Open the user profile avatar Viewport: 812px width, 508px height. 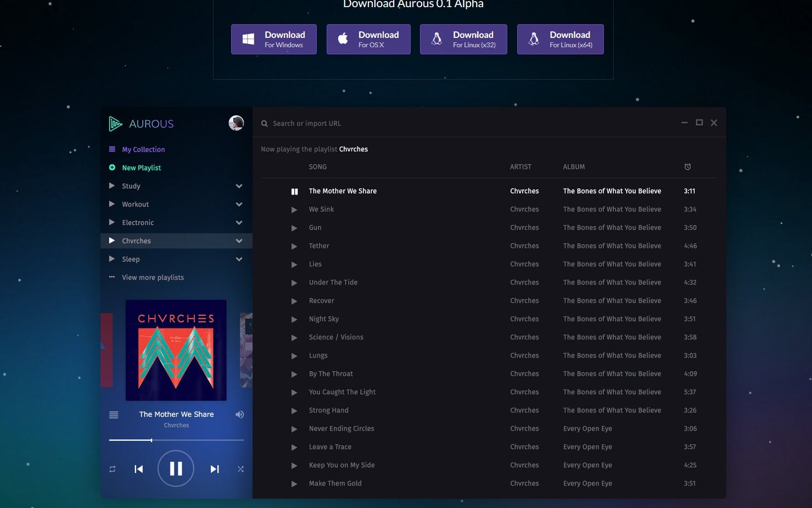coord(236,123)
